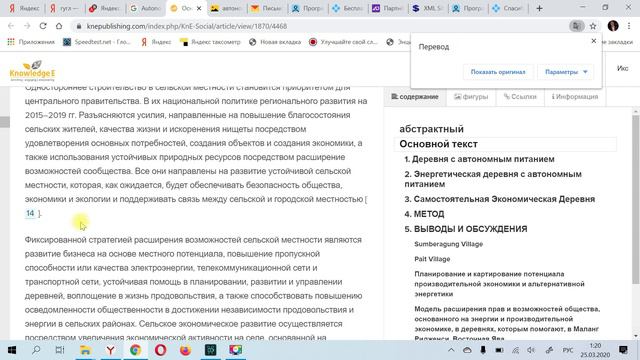This screenshot has width=640, height=360.
Task: Open the Chrome three-dot menu
Action: pos(629,26)
